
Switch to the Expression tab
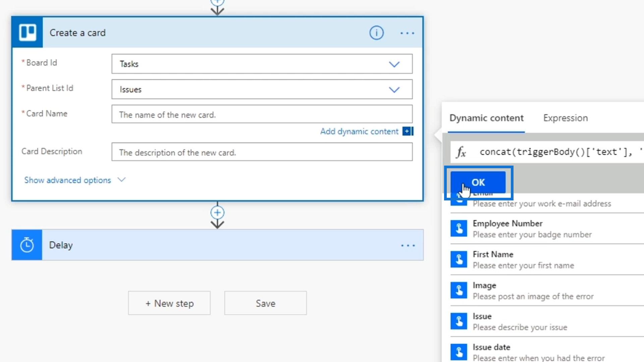(565, 118)
